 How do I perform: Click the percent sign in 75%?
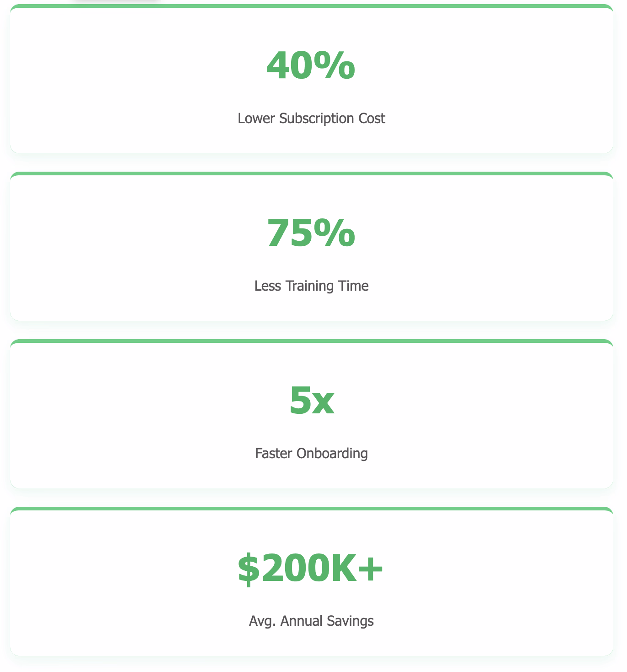tap(337, 233)
